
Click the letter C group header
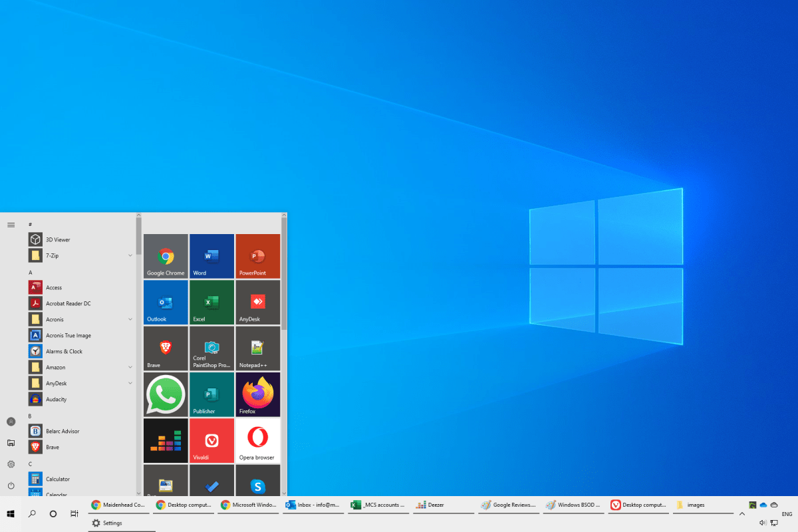click(x=30, y=464)
